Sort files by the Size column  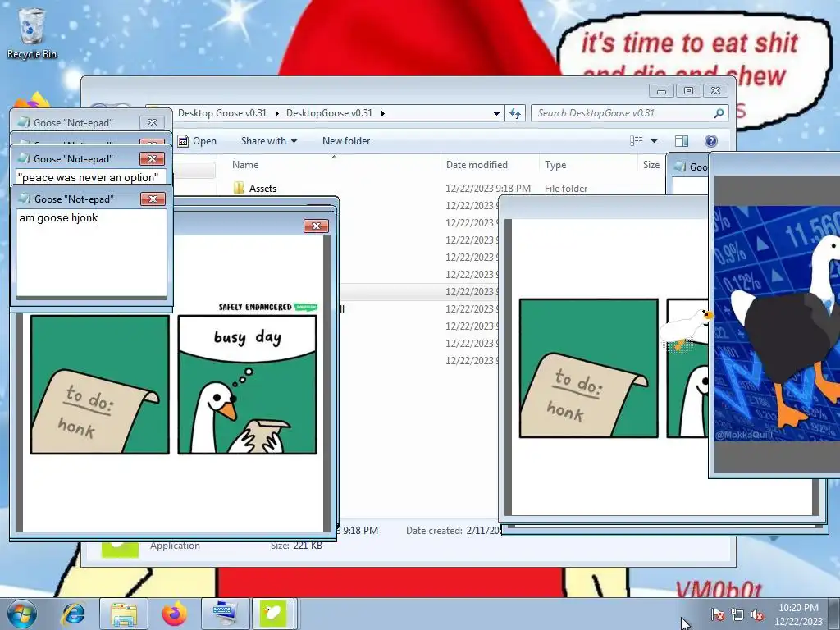pos(651,164)
